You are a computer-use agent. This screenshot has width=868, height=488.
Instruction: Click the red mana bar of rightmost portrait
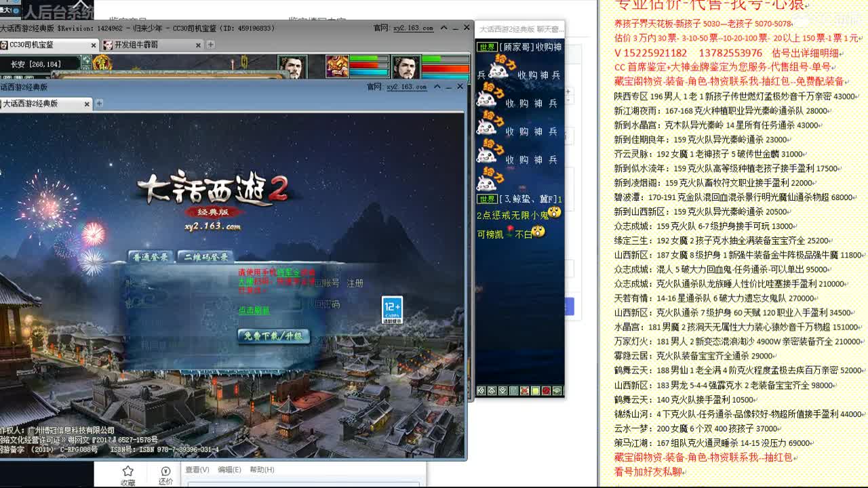445,68
